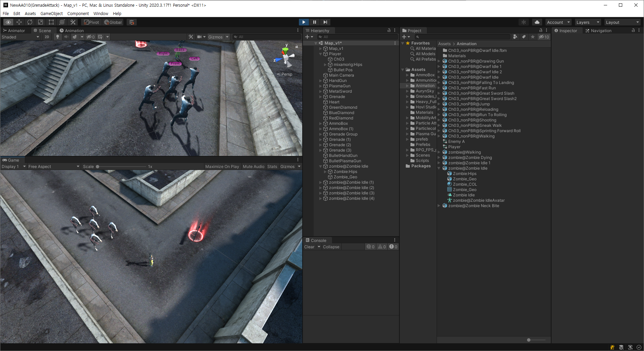
Task: Toggle Console warning messages filter
Action: 382,247
